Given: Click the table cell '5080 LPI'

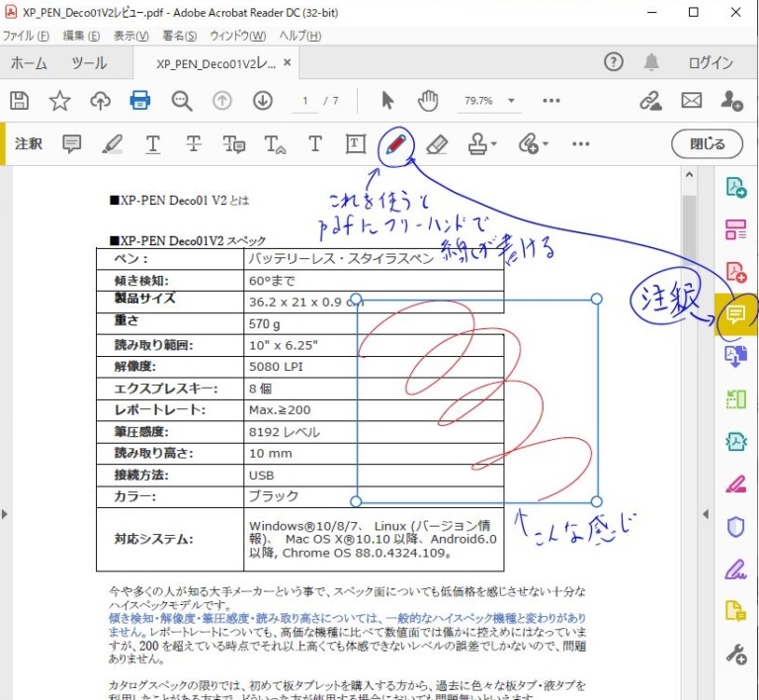Looking at the screenshot, I should coord(373,367).
